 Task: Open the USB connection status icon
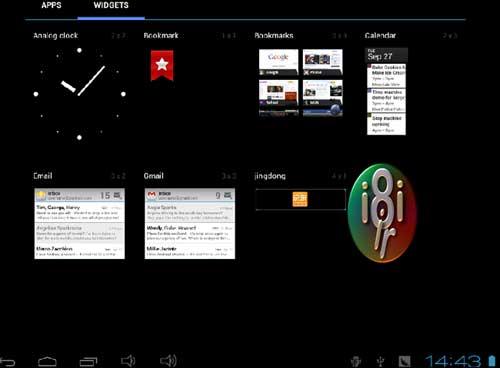click(380, 361)
